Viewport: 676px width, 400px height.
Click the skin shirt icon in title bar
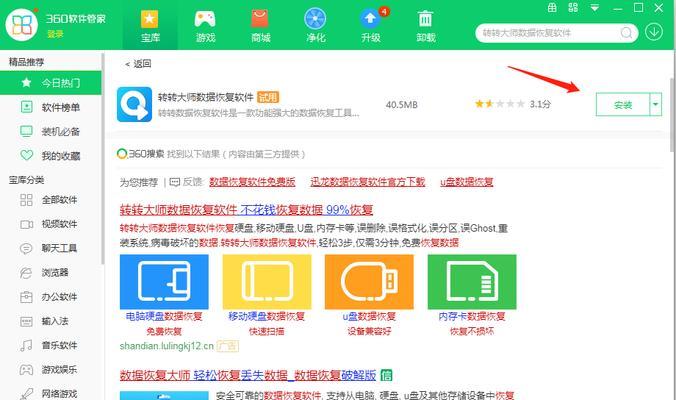(x=552, y=8)
